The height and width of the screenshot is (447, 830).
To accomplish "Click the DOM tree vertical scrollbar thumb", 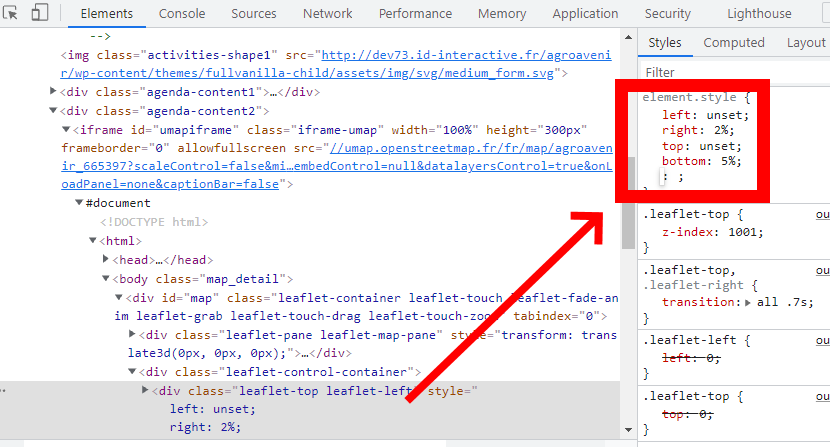I will 628,203.
